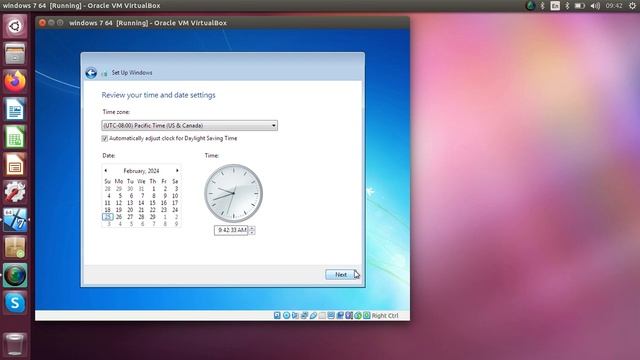Image resolution: width=640 pixels, height=360 pixels.
Task: Open the Trash in the dock
Action: (15, 344)
